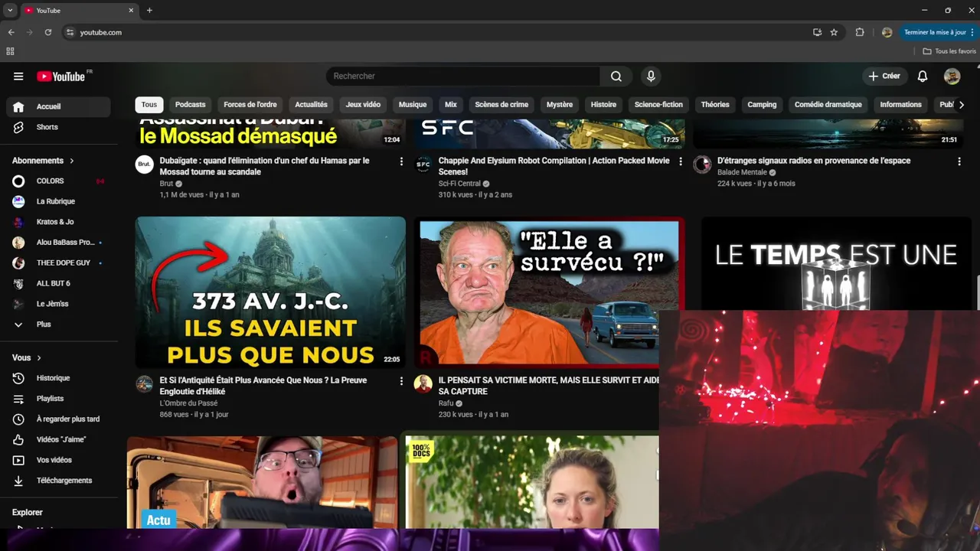Open Alou BaBass Pro channel subscription
The image size is (980, 551).
click(x=58, y=242)
